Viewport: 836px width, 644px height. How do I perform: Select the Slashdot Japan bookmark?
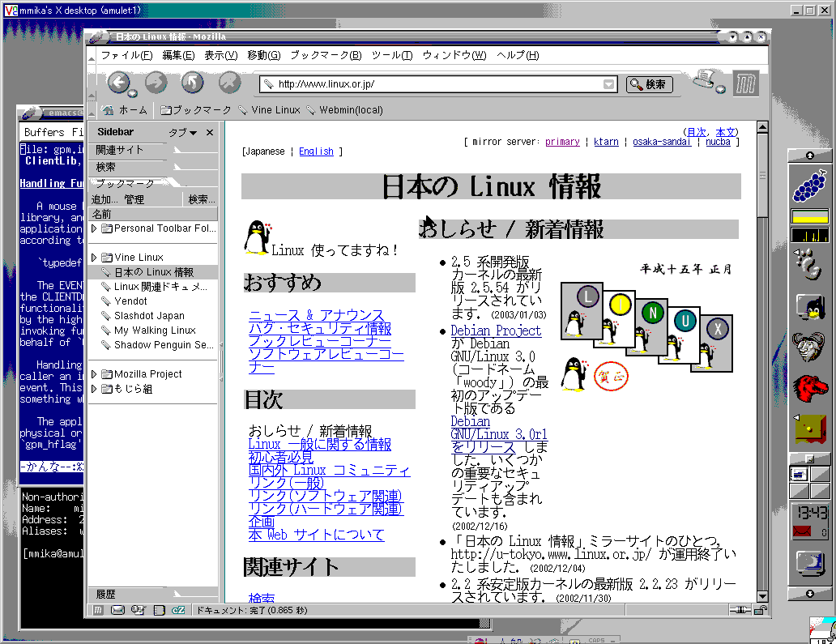click(149, 316)
